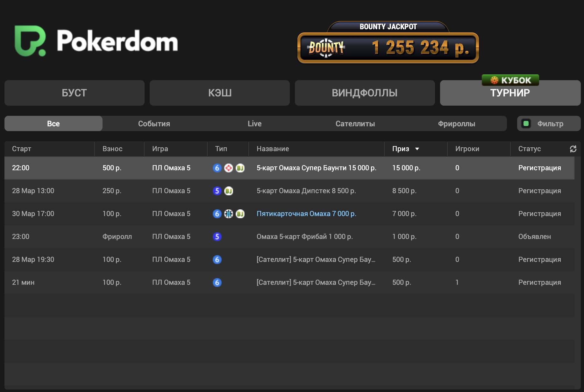Select the Фрироллы filter tab
Image resolution: width=584 pixels, height=392 pixels.
click(x=456, y=124)
